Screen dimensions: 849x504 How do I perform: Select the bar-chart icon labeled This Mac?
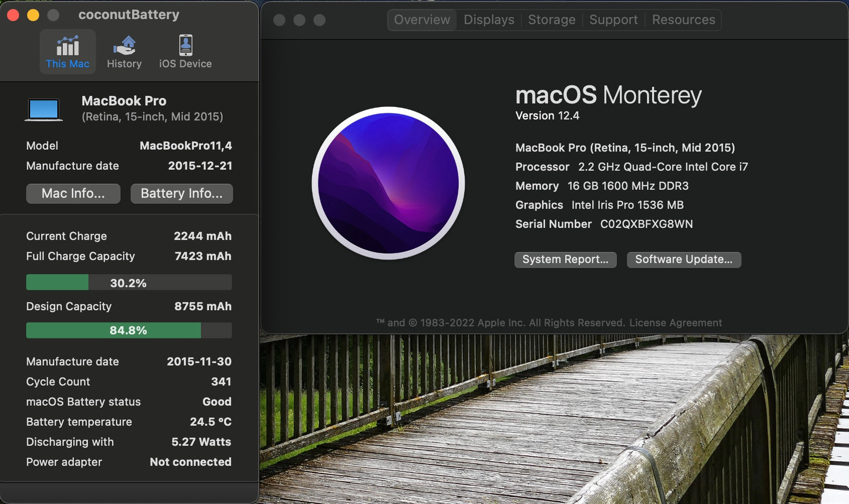[68, 45]
